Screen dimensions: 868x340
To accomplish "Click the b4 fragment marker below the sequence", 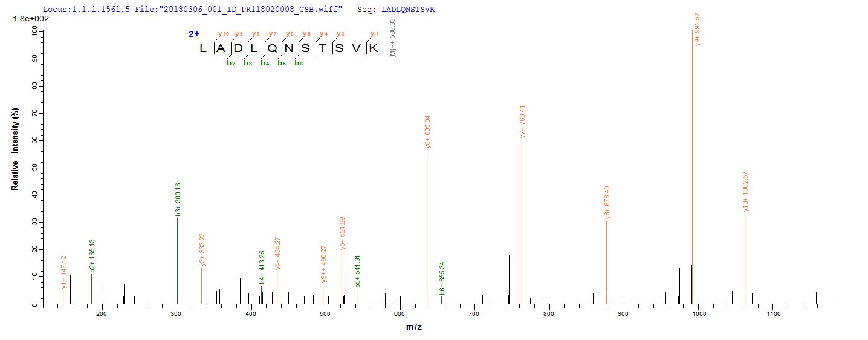I will click(x=265, y=63).
